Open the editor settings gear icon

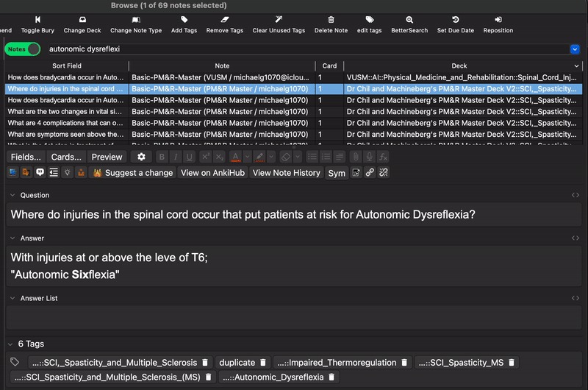pyautogui.click(x=141, y=157)
